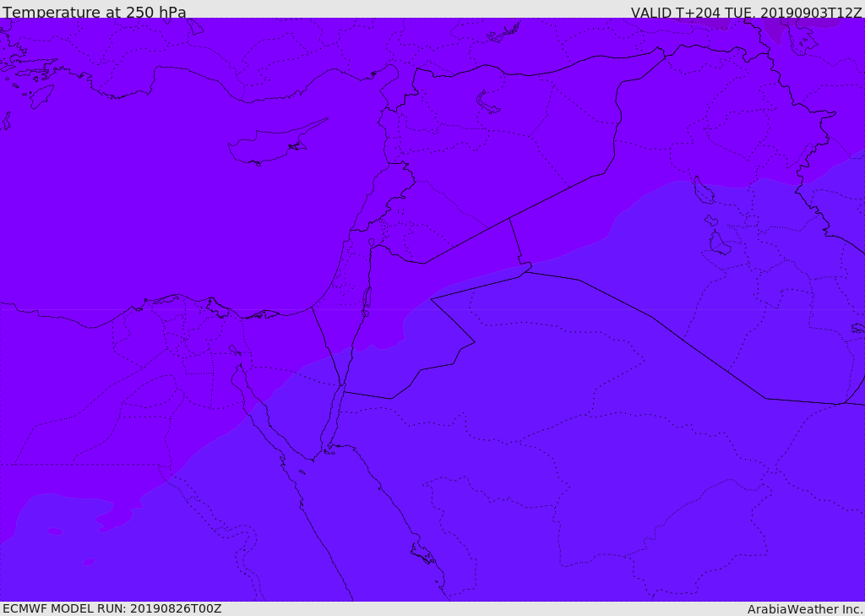Click the 'ArabiaWeather Inc.' credit text
Viewport: 865px width, 616px height.
tap(805, 609)
